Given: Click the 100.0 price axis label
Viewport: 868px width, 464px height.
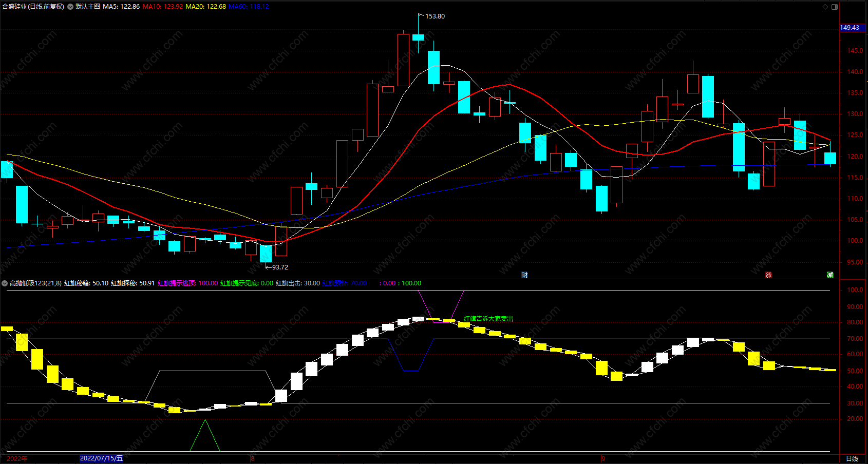Looking at the screenshot, I should pyautogui.click(x=855, y=241).
